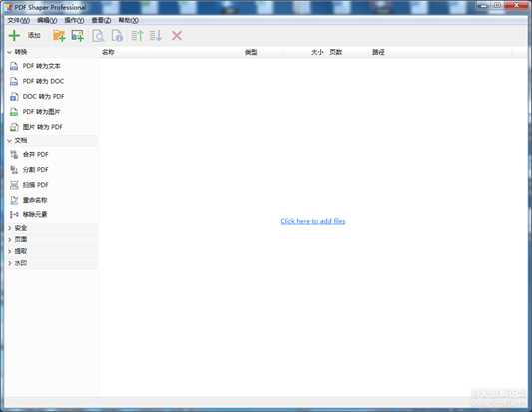Open the 编辑 menu
Viewport: 532px width, 412px height.
(x=47, y=20)
